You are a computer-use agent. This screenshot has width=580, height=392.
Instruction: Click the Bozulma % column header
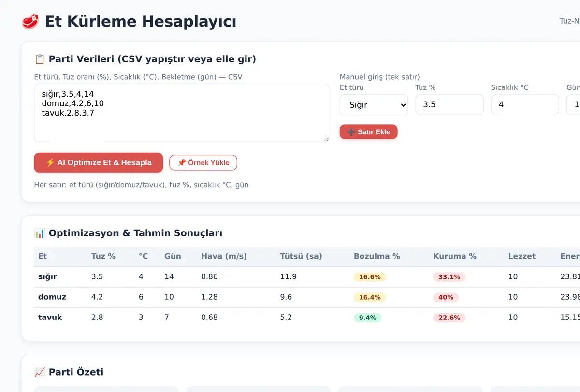377,256
